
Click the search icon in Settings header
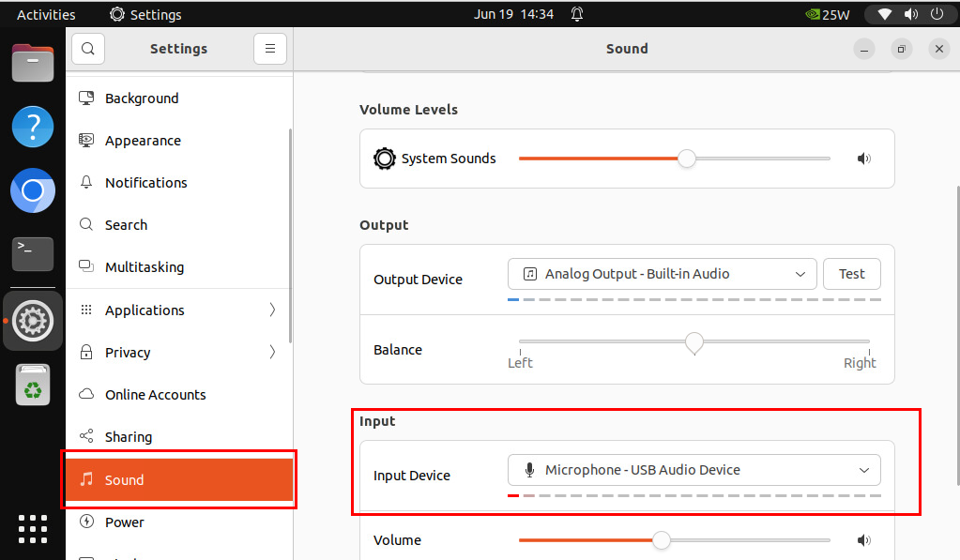pos(88,49)
